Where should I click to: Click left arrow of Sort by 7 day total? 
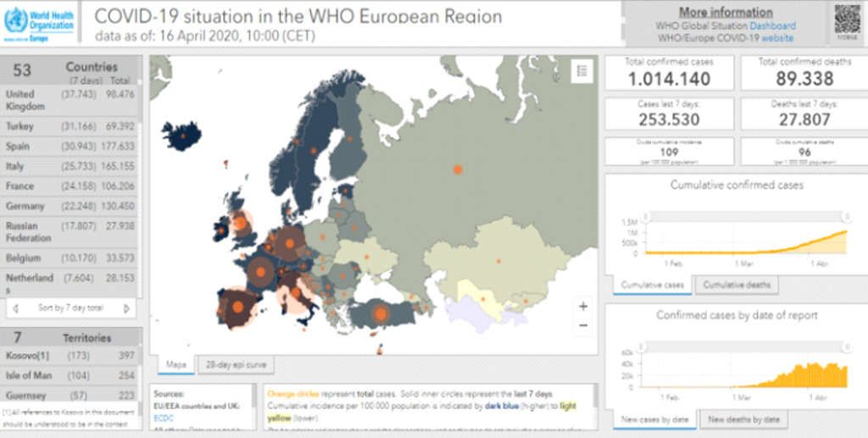click(17, 308)
